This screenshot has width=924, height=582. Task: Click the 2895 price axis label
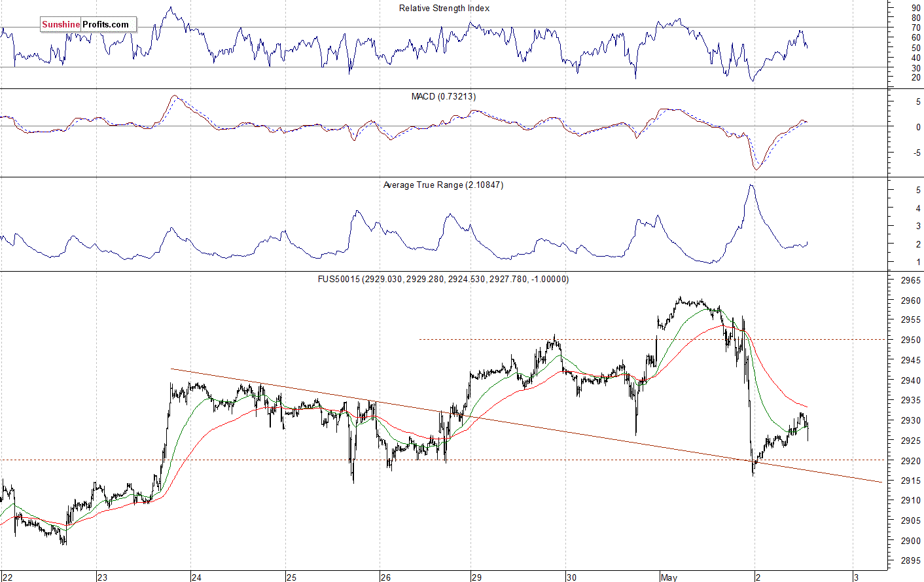pyautogui.click(x=910, y=560)
